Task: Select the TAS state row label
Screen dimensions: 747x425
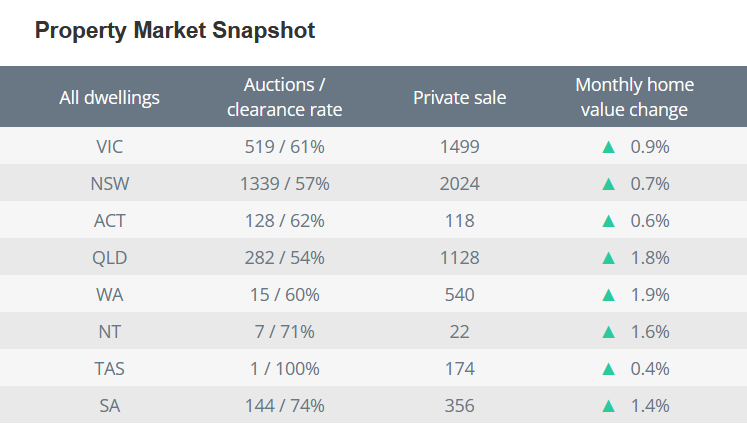Action: point(110,369)
